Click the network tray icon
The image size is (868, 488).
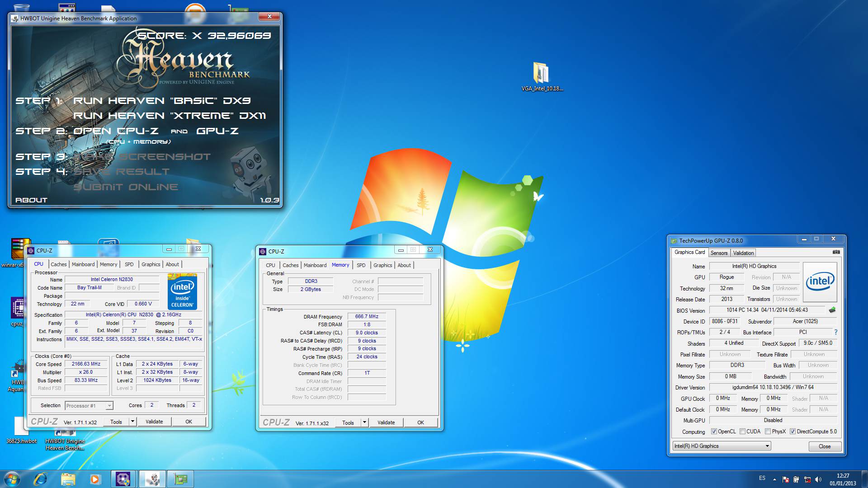807,479
